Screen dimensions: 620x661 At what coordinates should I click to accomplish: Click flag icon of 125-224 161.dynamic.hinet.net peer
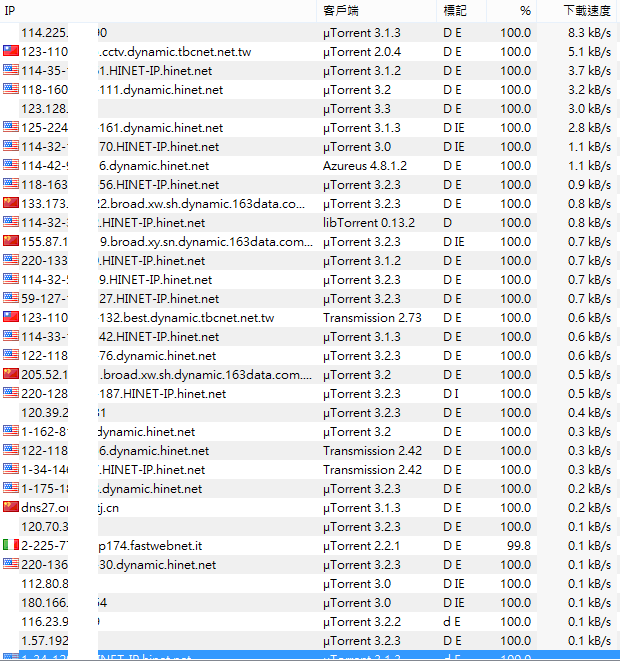tap(11, 127)
